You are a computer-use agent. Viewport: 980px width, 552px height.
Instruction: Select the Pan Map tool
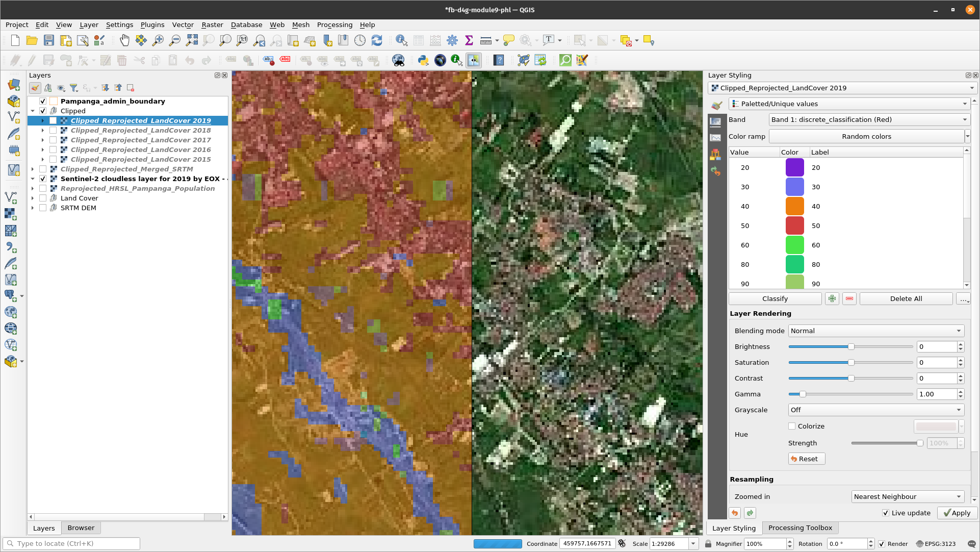click(x=124, y=41)
